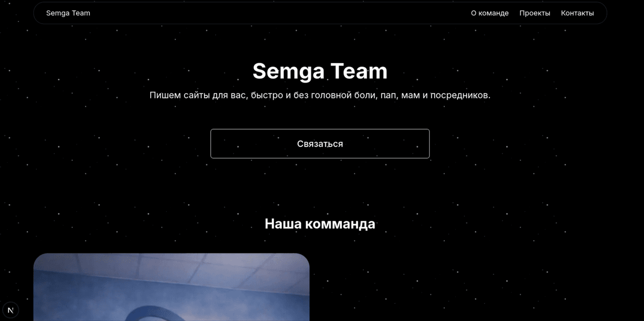Open the Проекты navigation link

click(535, 13)
